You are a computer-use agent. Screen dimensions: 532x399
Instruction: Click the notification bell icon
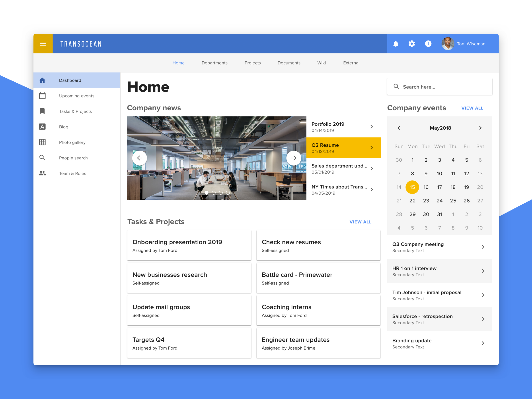396,44
